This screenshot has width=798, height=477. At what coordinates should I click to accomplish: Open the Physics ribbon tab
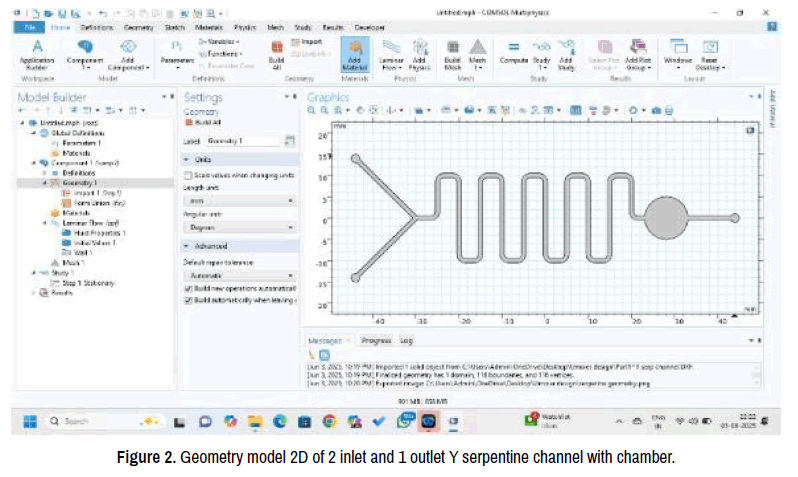(244, 27)
